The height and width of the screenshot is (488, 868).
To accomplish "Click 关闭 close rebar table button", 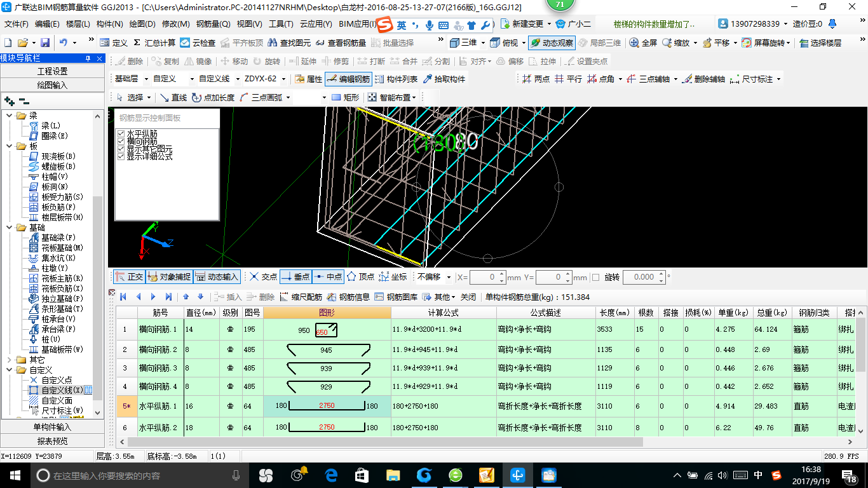I will tap(468, 297).
